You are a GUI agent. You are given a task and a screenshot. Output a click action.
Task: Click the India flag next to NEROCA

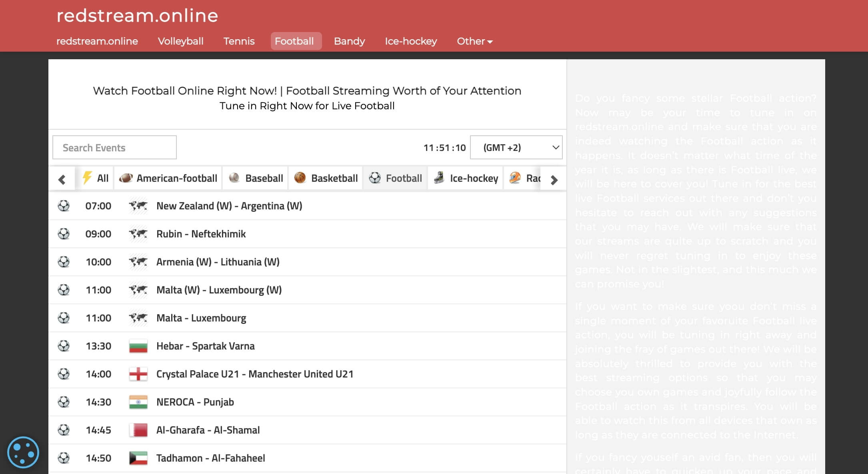(x=138, y=402)
